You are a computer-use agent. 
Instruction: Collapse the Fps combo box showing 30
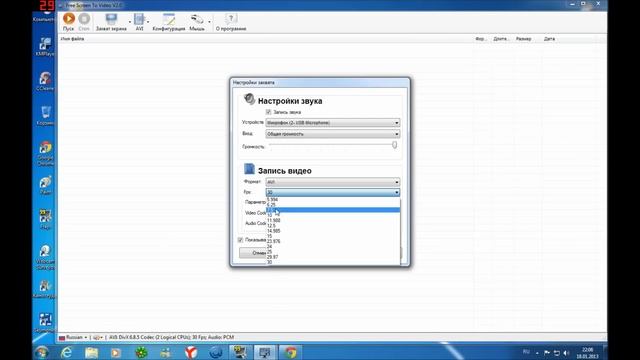[333, 192]
